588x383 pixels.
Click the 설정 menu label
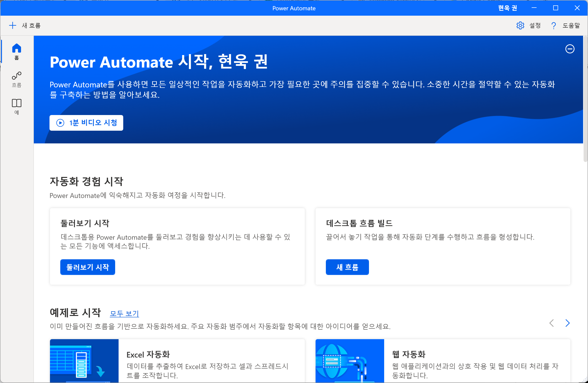click(535, 25)
